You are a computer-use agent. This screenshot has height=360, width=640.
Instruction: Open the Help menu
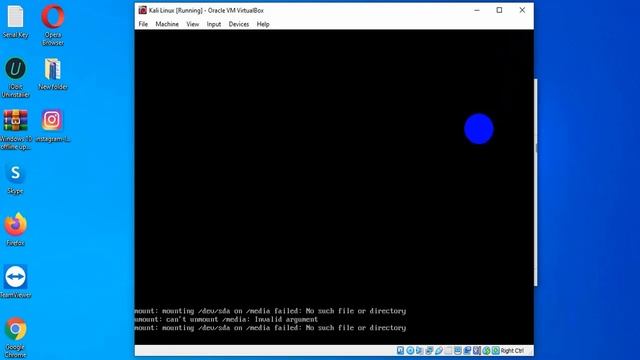(263, 24)
